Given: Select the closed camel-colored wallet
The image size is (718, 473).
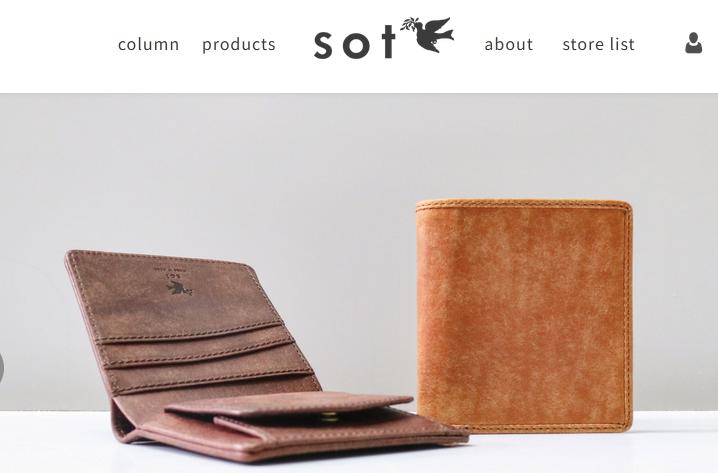Looking at the screenshot, I should tap(524, 316).
